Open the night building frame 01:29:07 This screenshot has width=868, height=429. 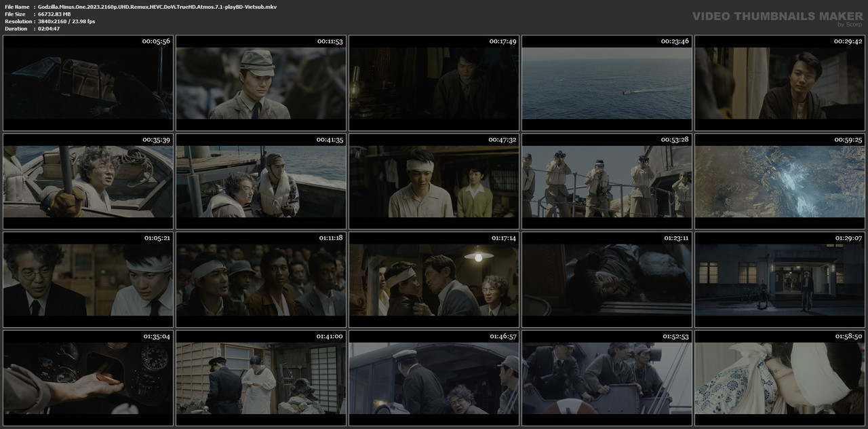(x=780, y=280)
